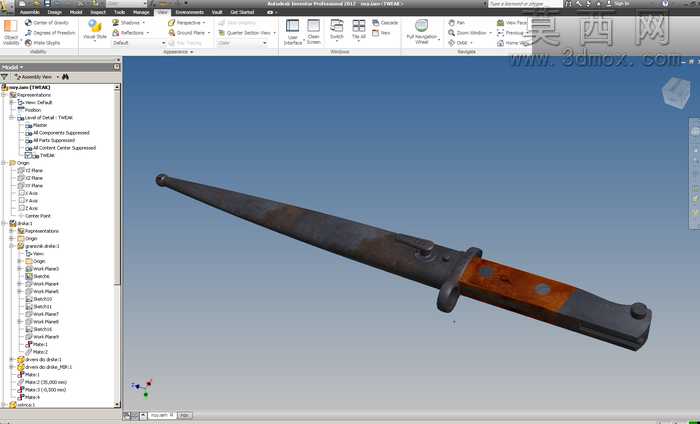The height and width of the screenshot is (424, 700).
Task: Select the Position tree item
Action: [33, 110]
